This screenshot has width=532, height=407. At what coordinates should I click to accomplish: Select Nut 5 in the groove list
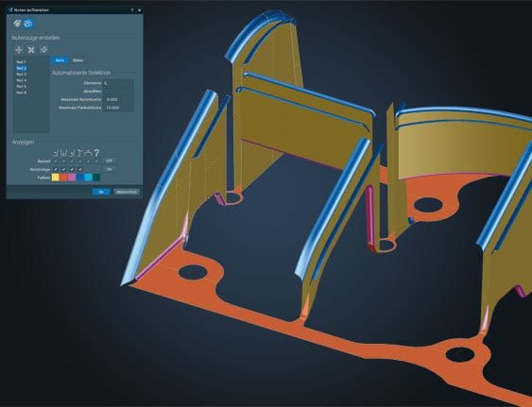coord(22,87)
